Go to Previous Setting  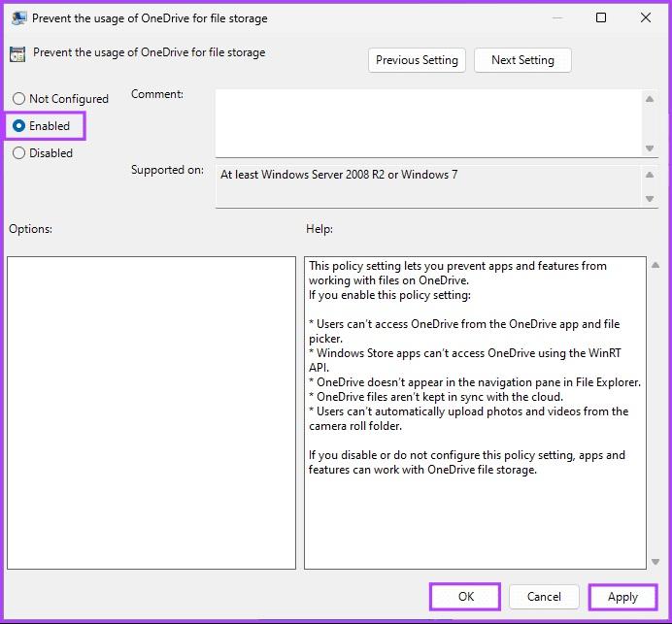click(417, 60)
